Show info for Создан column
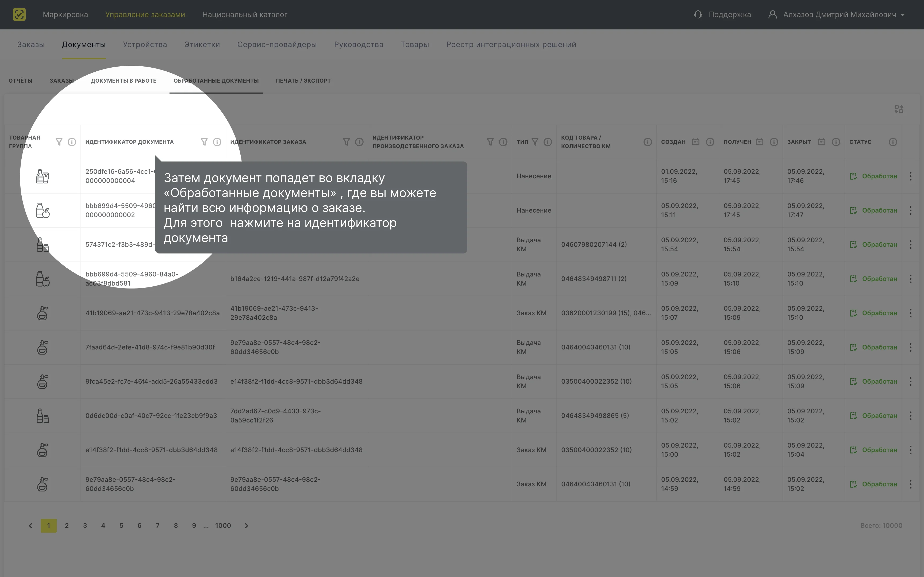 (x=710, y=142)
